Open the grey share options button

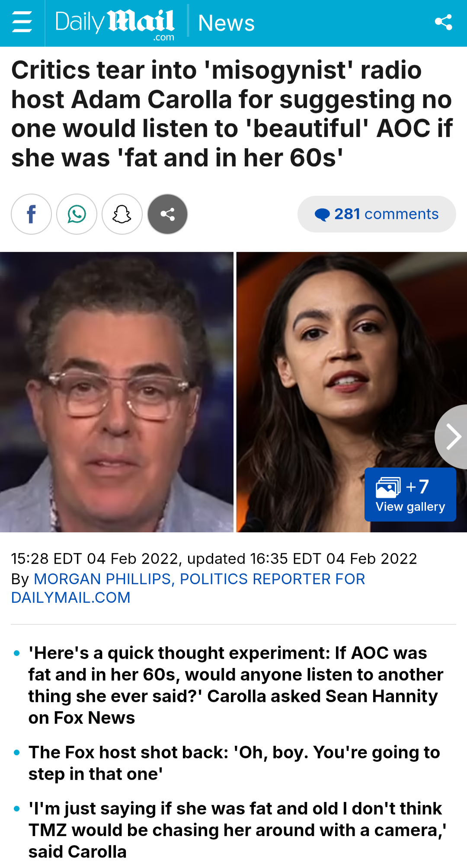(167, 214)
